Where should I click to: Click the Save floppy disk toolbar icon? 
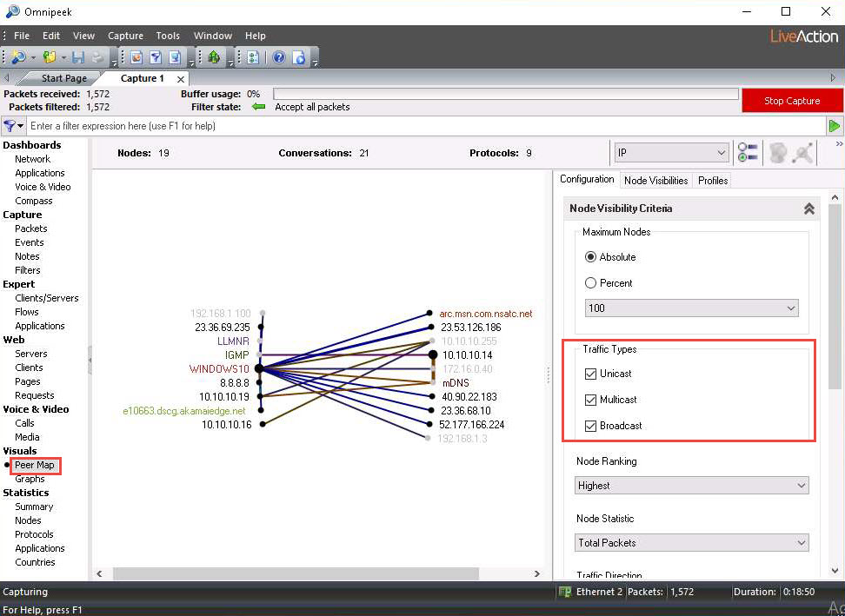(x=78, y=57)
